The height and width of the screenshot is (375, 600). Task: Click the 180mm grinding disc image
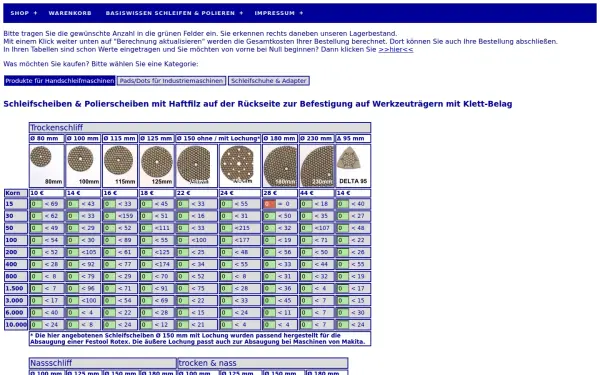click(280, 165)
